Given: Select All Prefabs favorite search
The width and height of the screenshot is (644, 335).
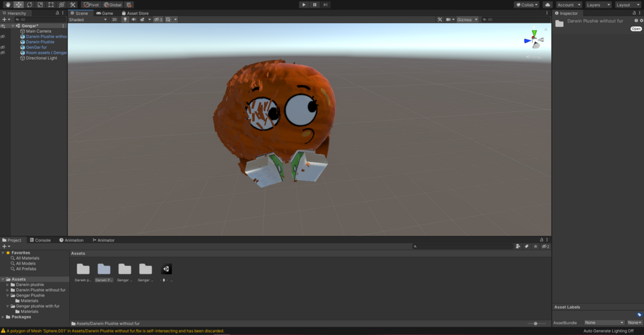Looking at the screenshot, I should pos(26,269).
